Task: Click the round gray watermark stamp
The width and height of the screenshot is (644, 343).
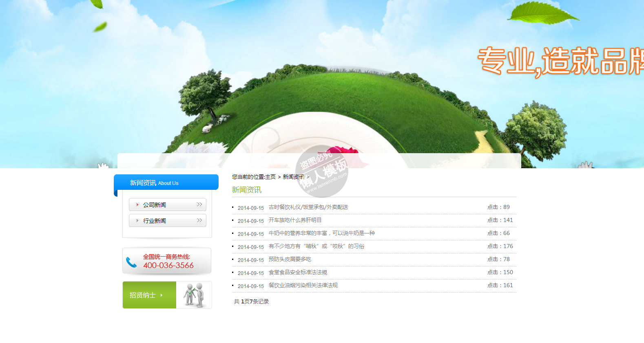Action: tap(322, 171)
